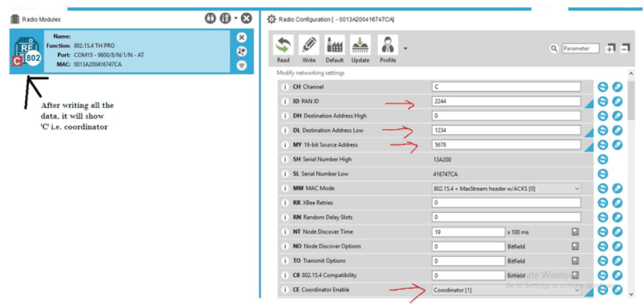The height and width of the screenshot is (306, 644).
Task: Collapse all parameter sections
Action: (626, 49)
